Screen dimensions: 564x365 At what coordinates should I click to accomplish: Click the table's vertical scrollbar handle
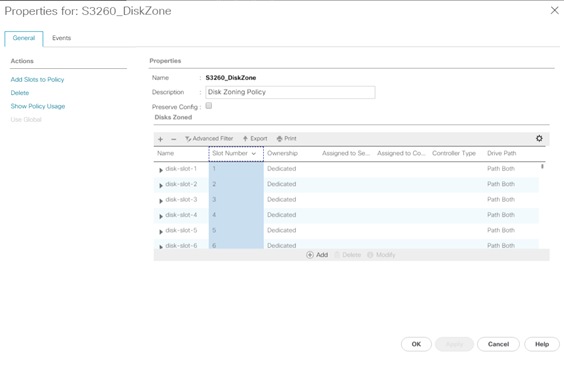[542, 166]
